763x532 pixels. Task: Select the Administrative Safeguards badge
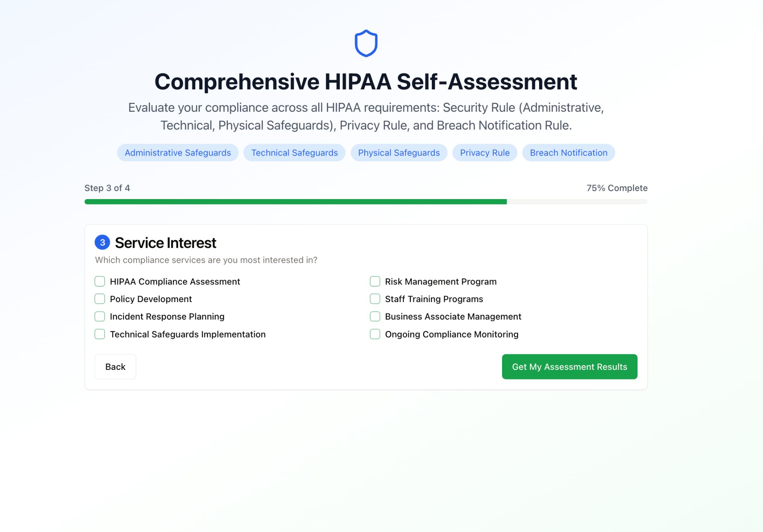(177, 153)
